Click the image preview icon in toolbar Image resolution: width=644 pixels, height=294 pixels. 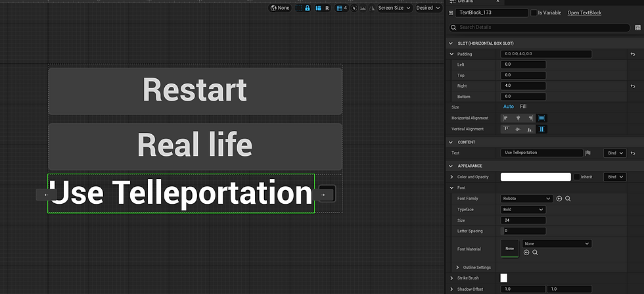point(363,8)
